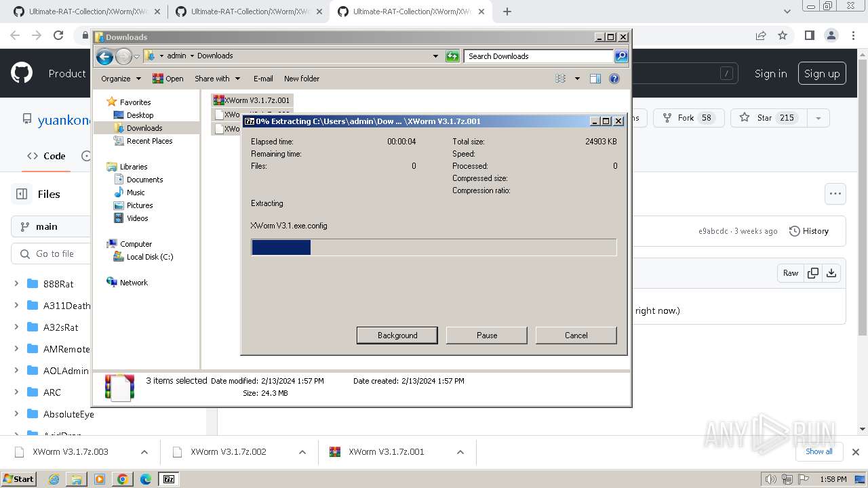Toggle the preview pane icon
This screenshot has height=488, width=868.
[x=595, y=79]
